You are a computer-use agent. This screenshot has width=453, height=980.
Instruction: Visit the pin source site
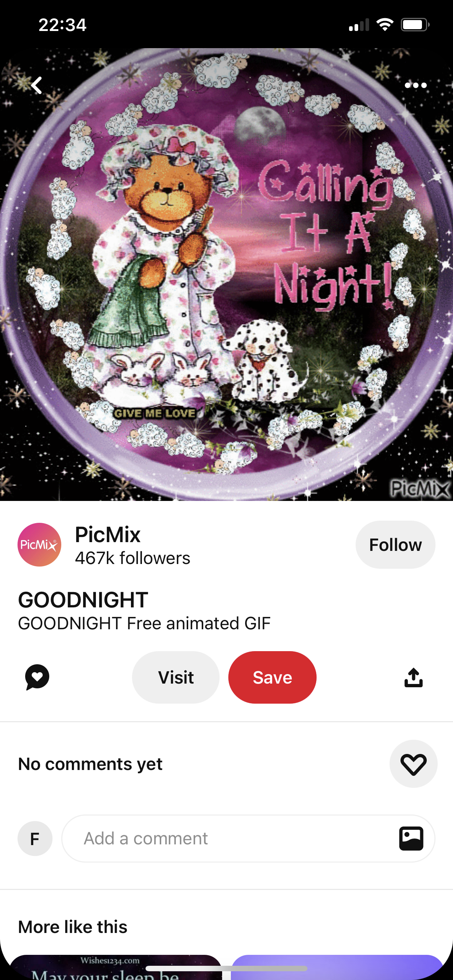pyautogui.click(x=176, y=677)
